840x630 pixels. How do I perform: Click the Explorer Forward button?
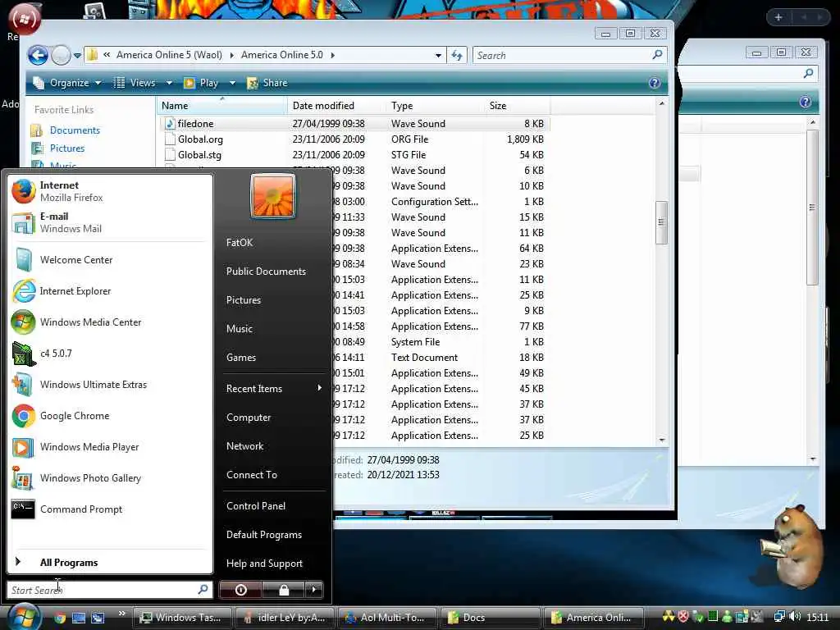(x=61, y=55)
